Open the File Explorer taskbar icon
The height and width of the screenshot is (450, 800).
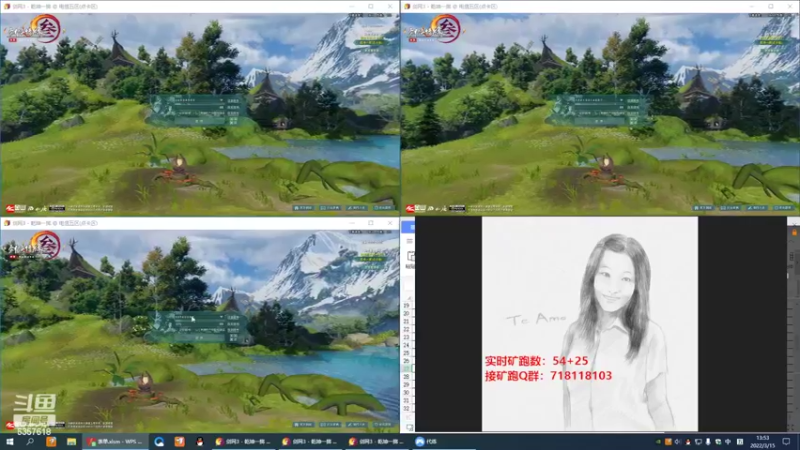pyautogui.click(x=71, y=442)
